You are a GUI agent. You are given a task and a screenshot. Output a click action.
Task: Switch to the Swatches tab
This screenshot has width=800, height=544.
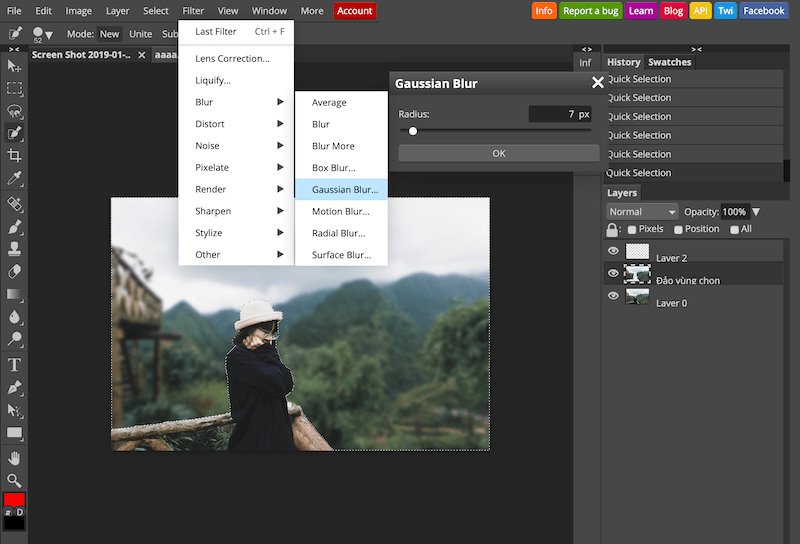click(x=669, y=62)
